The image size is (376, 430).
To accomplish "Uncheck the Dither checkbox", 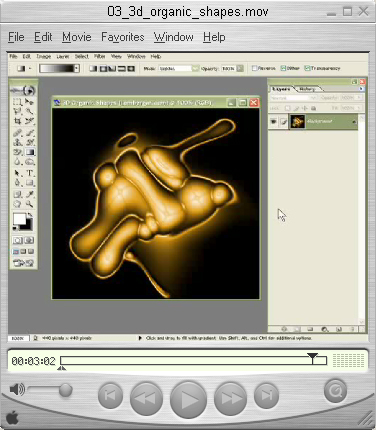I will pyautogui.click(x=283, y=68).
